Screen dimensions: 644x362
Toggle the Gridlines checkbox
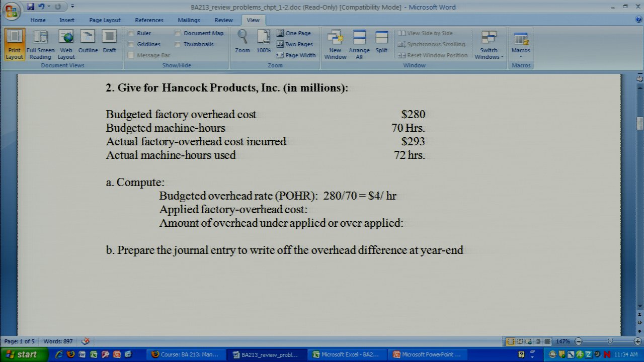pyautogui.click(x=131, y=44)
